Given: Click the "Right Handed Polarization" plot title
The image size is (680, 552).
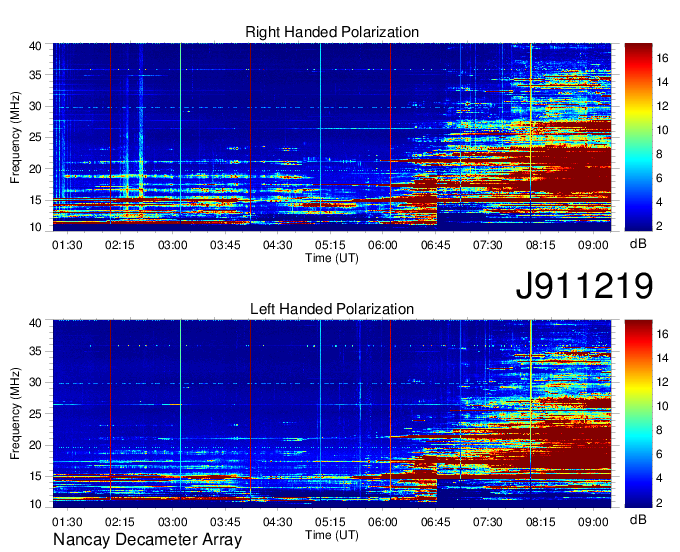Looking at the screenshot, I should click(332, 32).
